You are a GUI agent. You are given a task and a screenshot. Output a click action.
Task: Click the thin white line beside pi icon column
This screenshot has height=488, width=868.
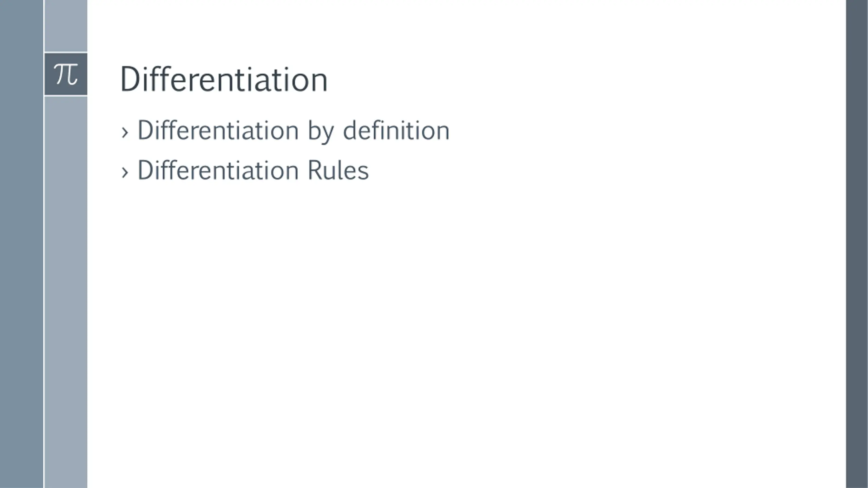[x=44, y=244]
